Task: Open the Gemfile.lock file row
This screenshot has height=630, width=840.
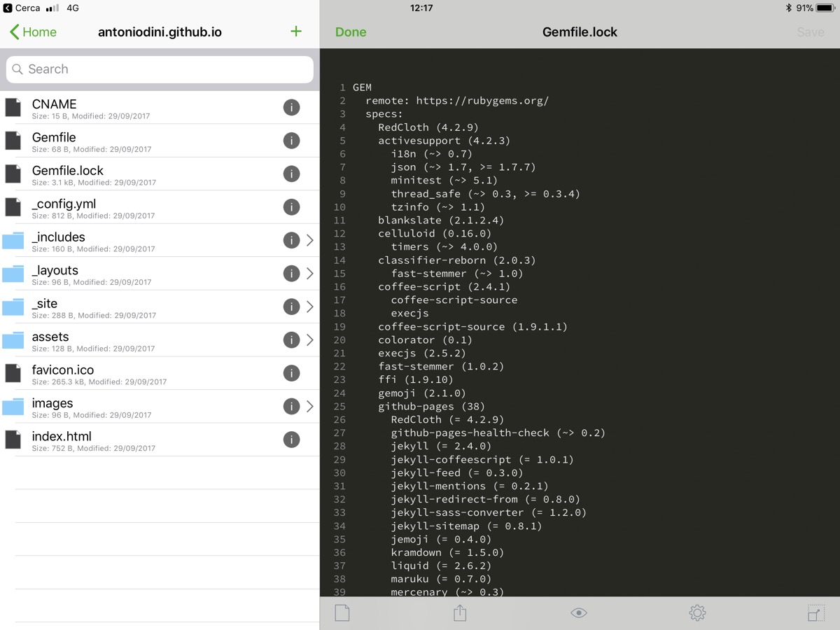Action: [160, 174]
